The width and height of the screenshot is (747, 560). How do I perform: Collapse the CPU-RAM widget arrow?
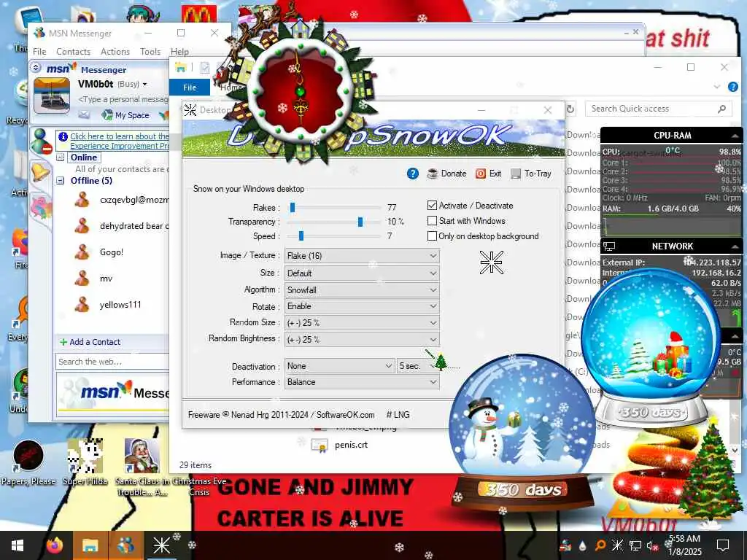pyautogui.click(x=735, y=136)
